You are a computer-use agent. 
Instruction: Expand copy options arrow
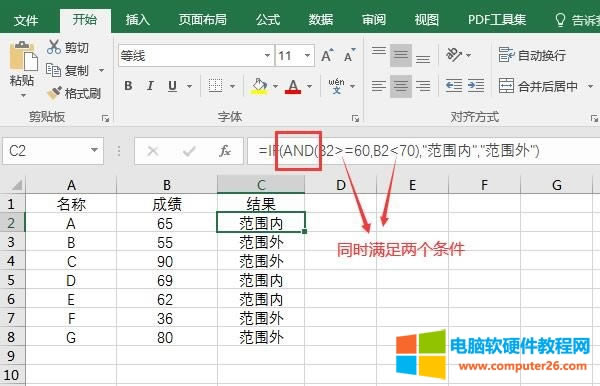tap(101, 70)
